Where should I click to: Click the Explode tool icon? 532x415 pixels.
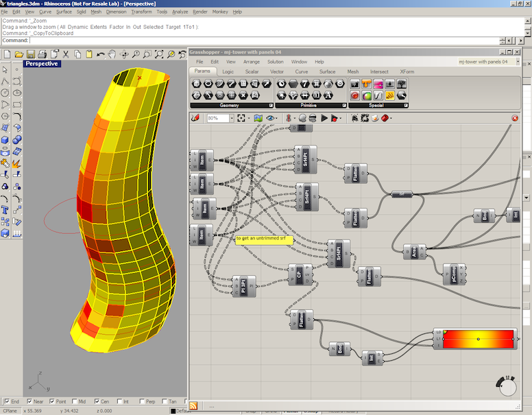pyautogui.click(x=16, y=163)
